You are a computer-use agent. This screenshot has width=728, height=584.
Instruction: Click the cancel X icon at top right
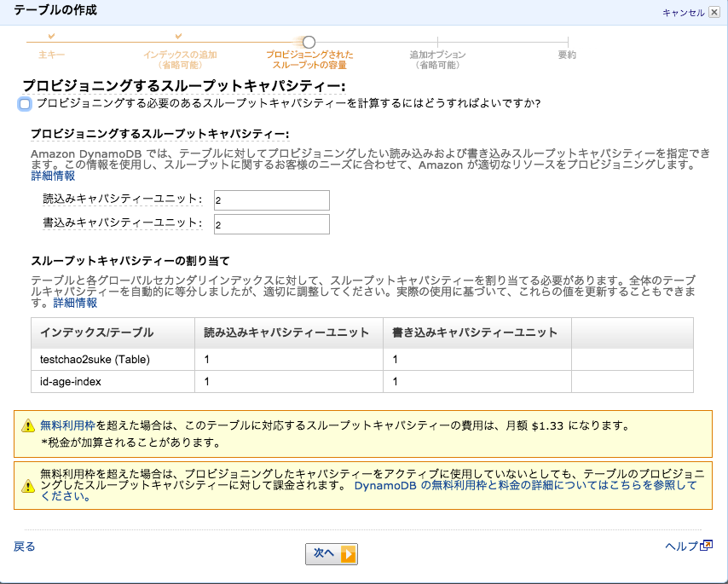click(x=714, y=13)
